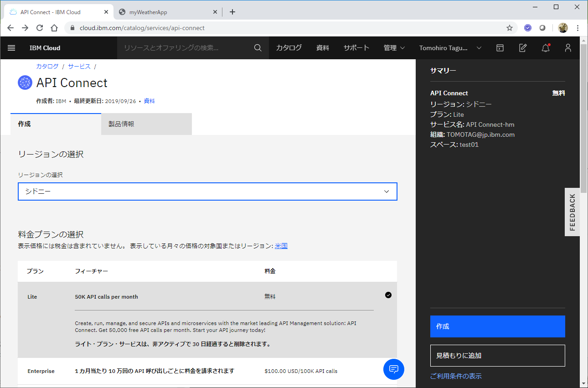
Task: Click the API Connect service logo
Action: coord(25,83)
